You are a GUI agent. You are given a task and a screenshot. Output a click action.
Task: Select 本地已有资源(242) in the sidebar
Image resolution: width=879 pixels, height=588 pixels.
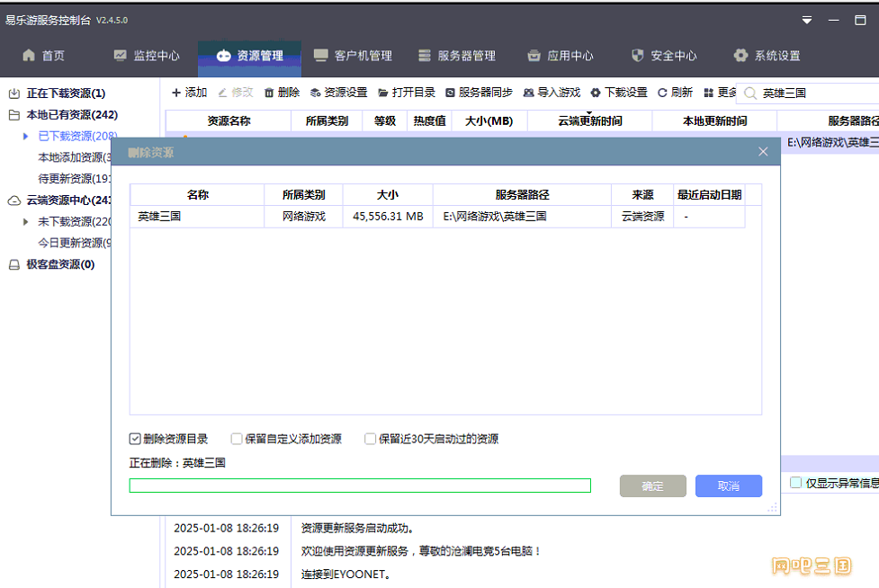click(72, 115)
